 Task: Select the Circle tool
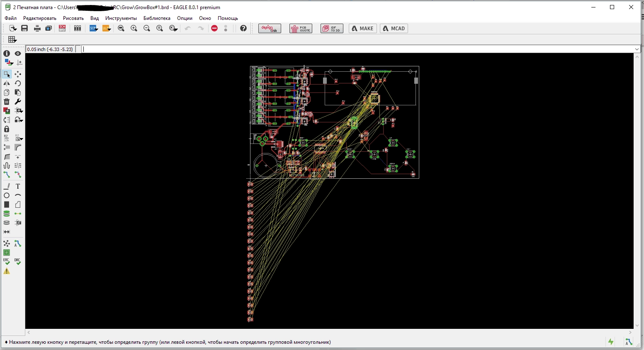coord(7,195)
